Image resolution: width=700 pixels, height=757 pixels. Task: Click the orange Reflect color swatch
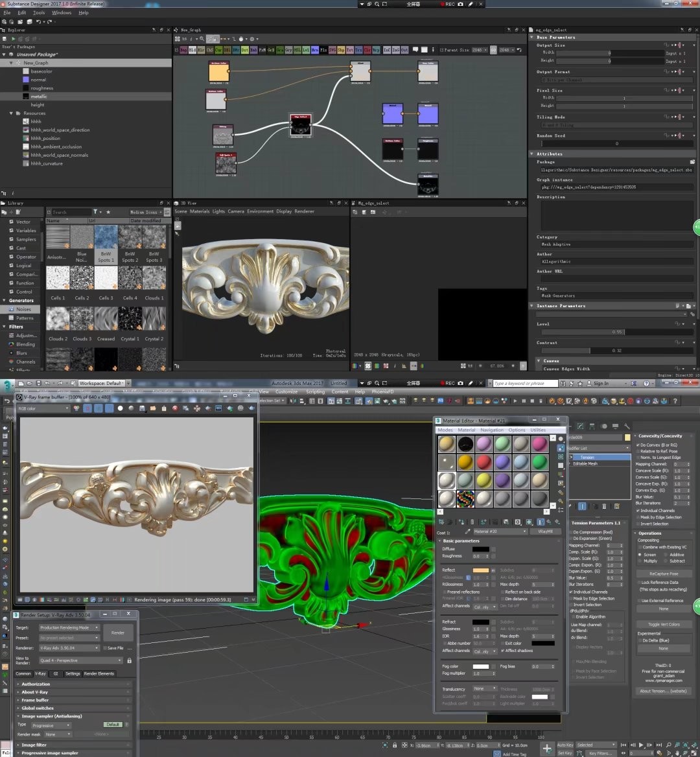tap(480, 570)
